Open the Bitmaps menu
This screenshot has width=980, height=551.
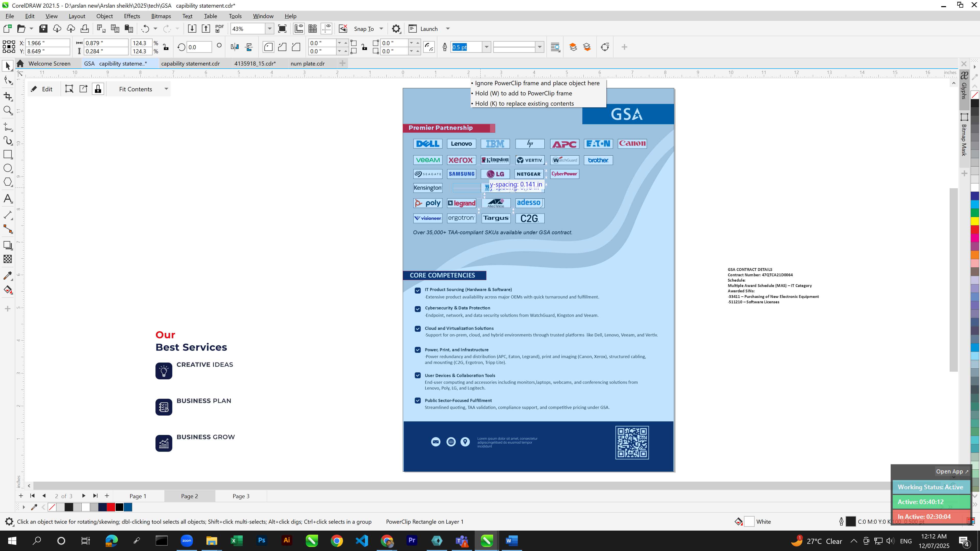[161, 16]
